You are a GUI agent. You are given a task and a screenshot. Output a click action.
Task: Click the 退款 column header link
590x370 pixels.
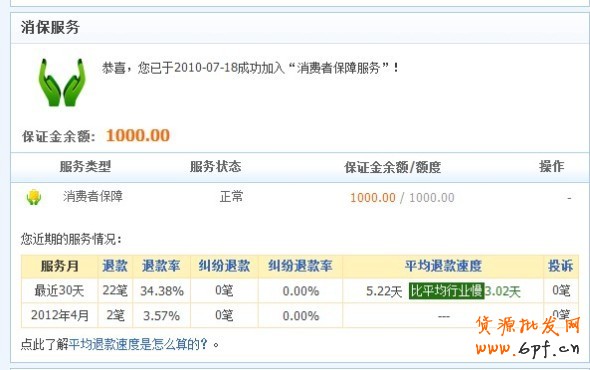[x=115, y=266]
